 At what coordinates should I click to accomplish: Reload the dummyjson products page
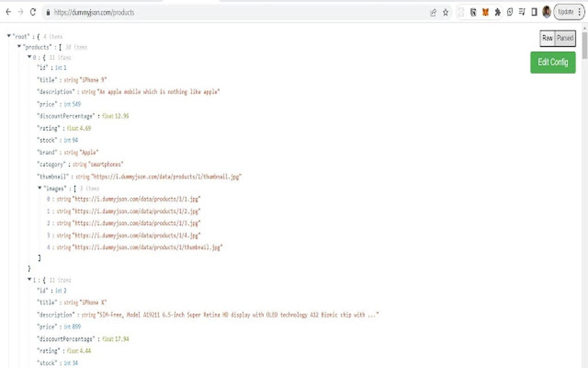click(x=33, y=12)
